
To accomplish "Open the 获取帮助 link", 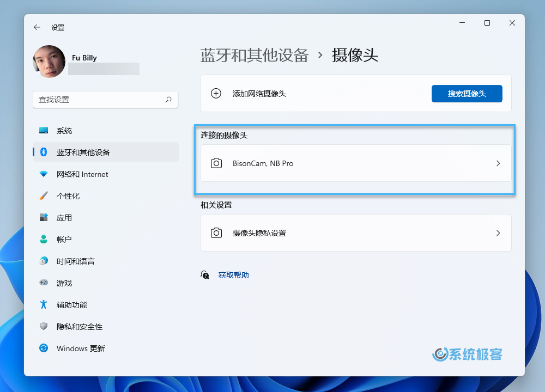I will (x=234, y=275).
